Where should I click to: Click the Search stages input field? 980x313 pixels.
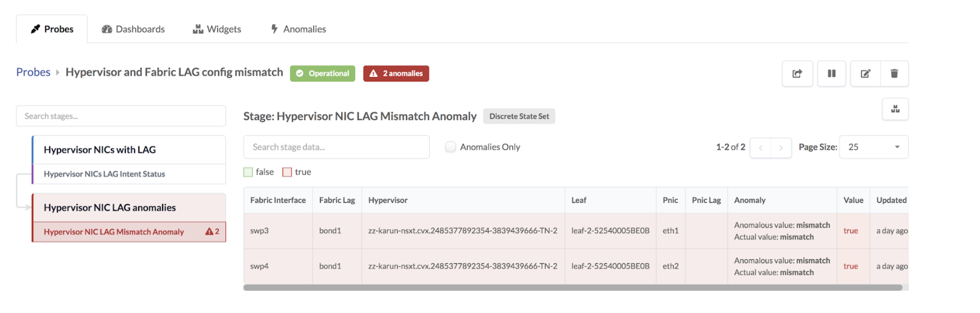121,116
